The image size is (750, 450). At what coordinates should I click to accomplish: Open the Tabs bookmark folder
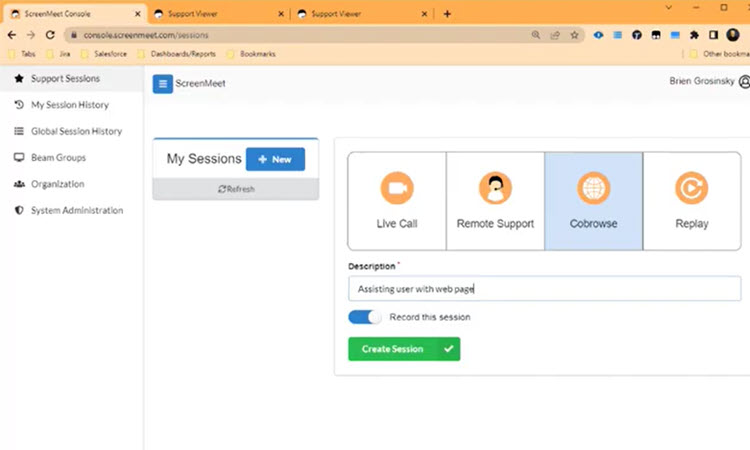pyautogui.click(x=22, y=54)
